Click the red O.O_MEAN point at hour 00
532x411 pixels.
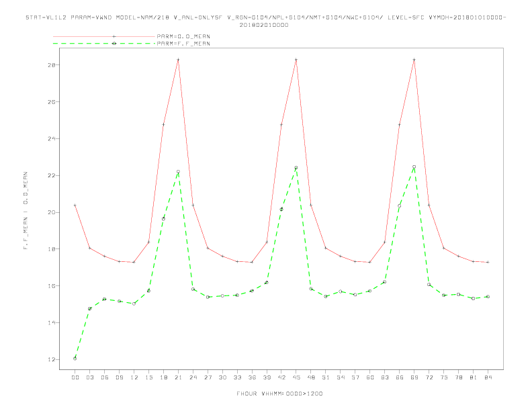(x=75, y=205)
